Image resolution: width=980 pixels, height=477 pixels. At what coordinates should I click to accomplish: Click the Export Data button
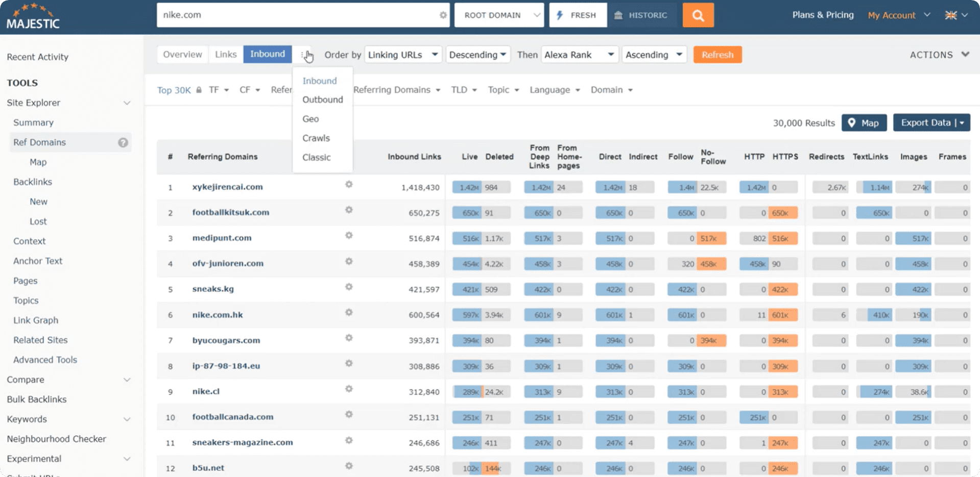click(x=931, y=123)
